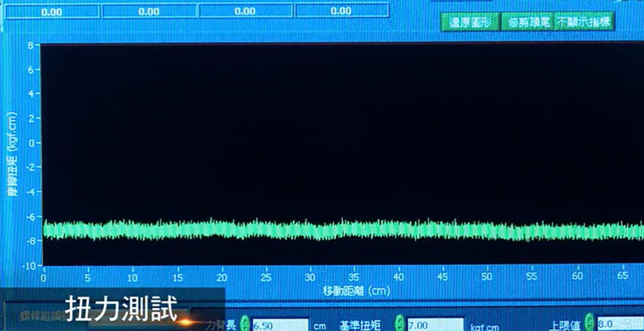Image resolution: width=644 pixels, height=331 pixels.
Task: Click the X-axis starting value 0
Action: [x=44, y=277]
